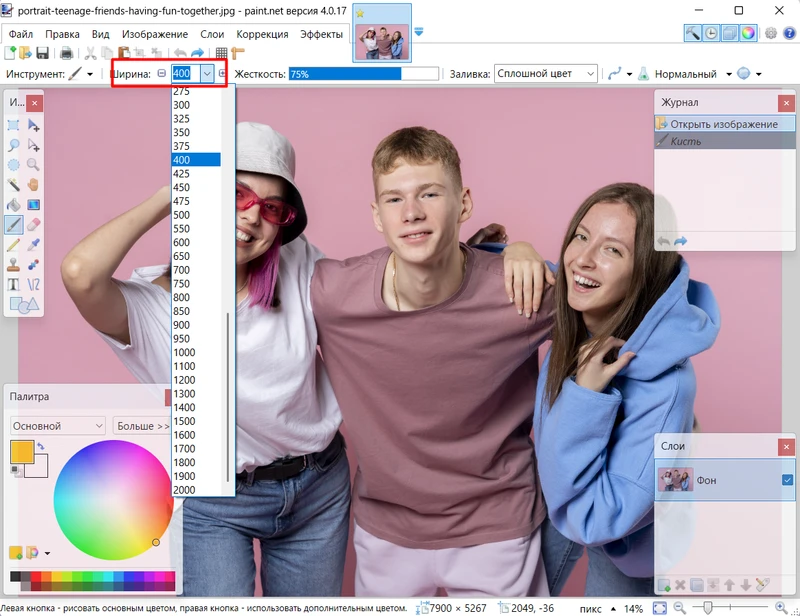This screenshot has height=616, width=800.
Task: Open selection clipping mode dropdown
Action: (759, 75)
